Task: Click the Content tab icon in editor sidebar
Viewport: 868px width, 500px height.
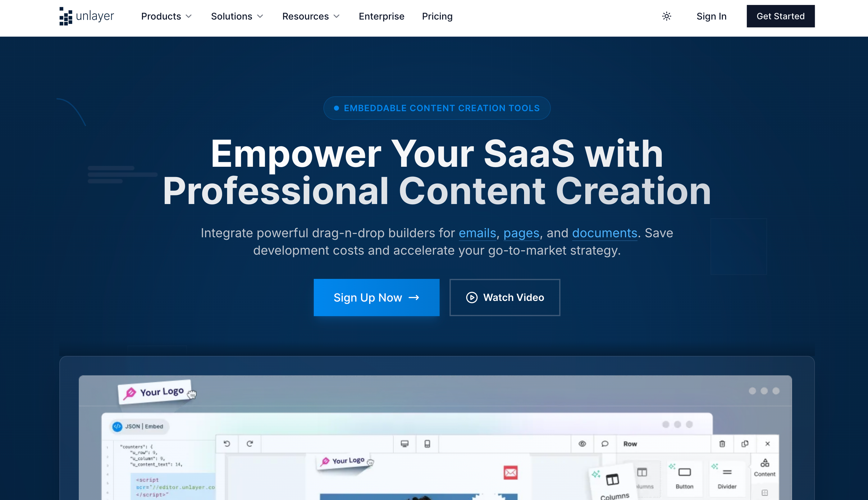Action: coord(764,467)
